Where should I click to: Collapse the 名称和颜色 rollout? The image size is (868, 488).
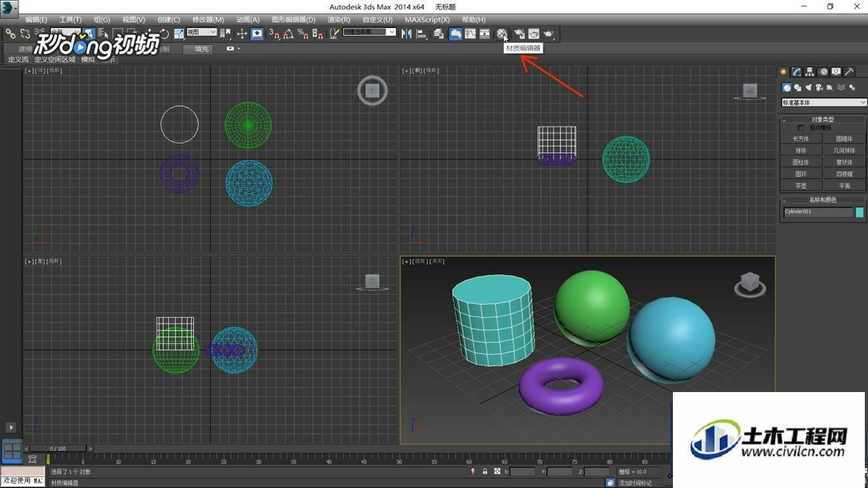tap(822, 200)
